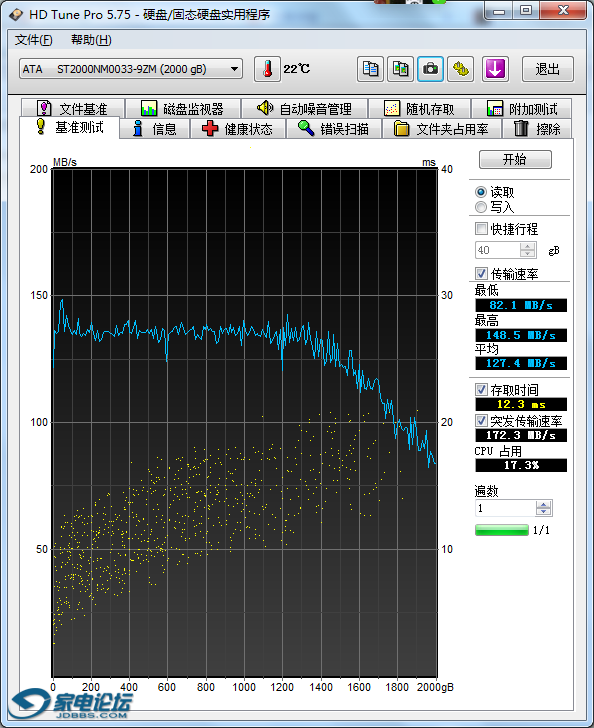
Task: Save screenshot using the camera icon
Action: point(430,69)
